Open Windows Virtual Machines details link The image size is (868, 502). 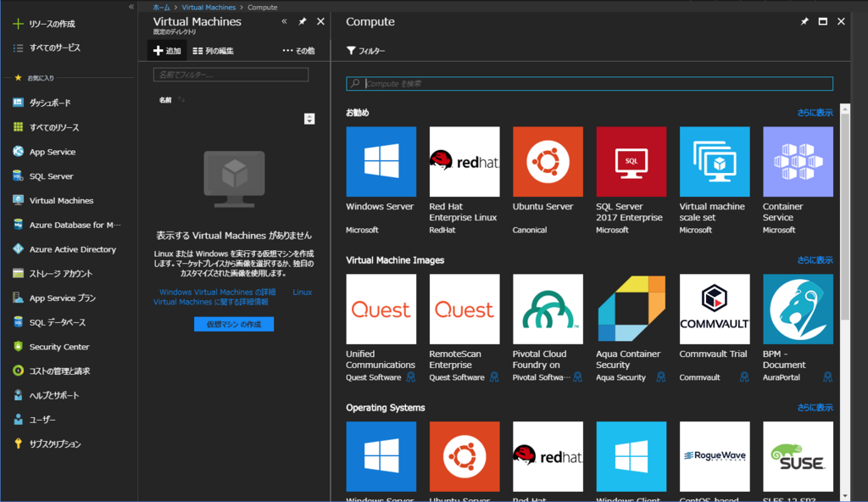[217, 292]
